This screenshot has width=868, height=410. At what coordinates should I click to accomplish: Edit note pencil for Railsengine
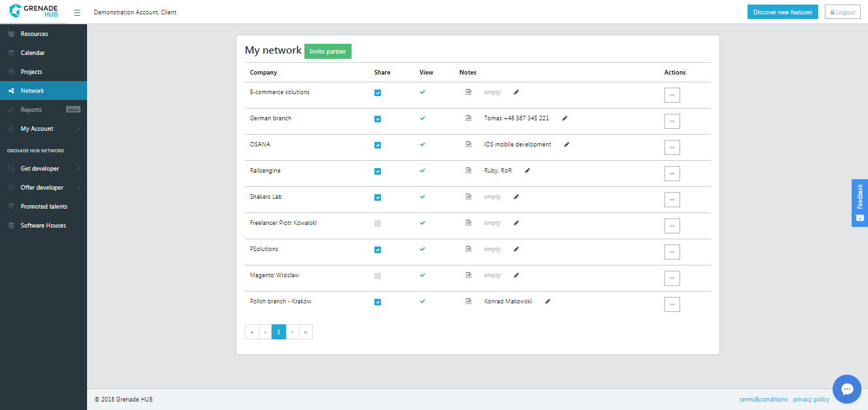[x=527, y=171]
